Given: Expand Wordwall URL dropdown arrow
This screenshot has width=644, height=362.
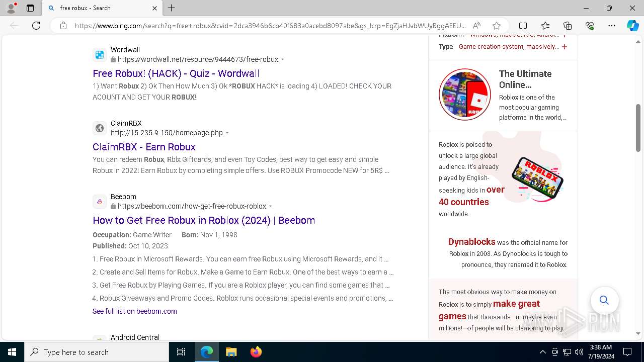Looking at the screenshot, I should (x=283, y=60).
